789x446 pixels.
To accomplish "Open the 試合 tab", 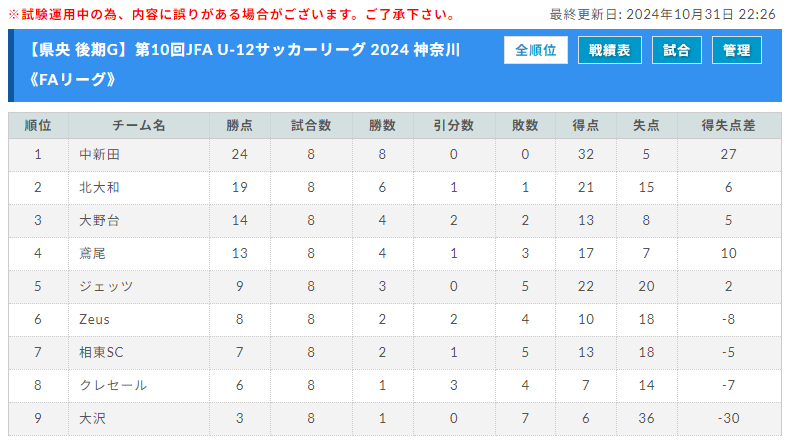I will coord(676,50).
